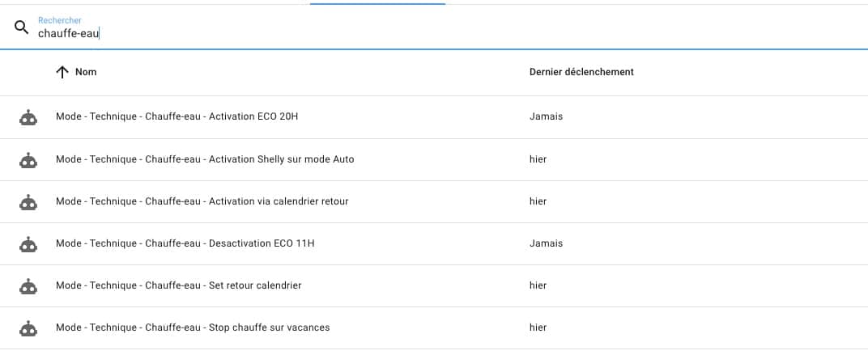The height and width of the screenshot is (355, 868).
Task: Select the active tab underlined at top
Action: point(377,3)
